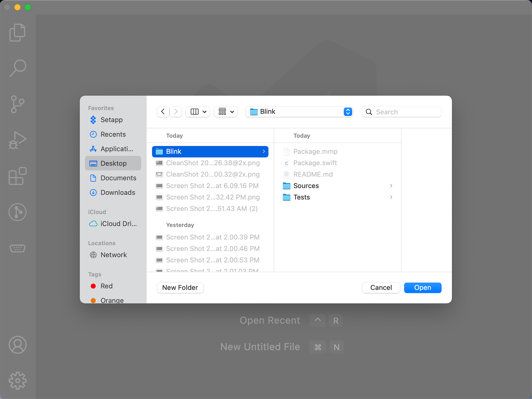Expand the Blink folder chevron
This screenshot has width=532, height=399.
[x=264, y=151]
